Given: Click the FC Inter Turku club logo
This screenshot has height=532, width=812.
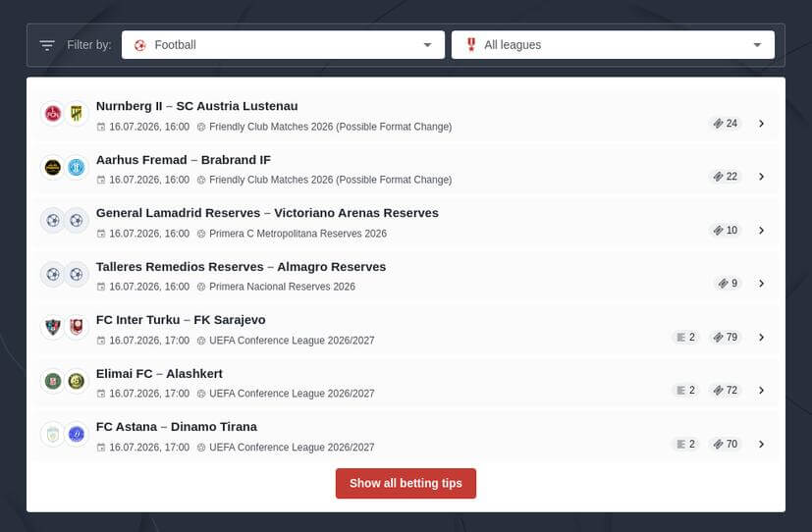Looking at the screenshot, I should click(x=53, y=327).
